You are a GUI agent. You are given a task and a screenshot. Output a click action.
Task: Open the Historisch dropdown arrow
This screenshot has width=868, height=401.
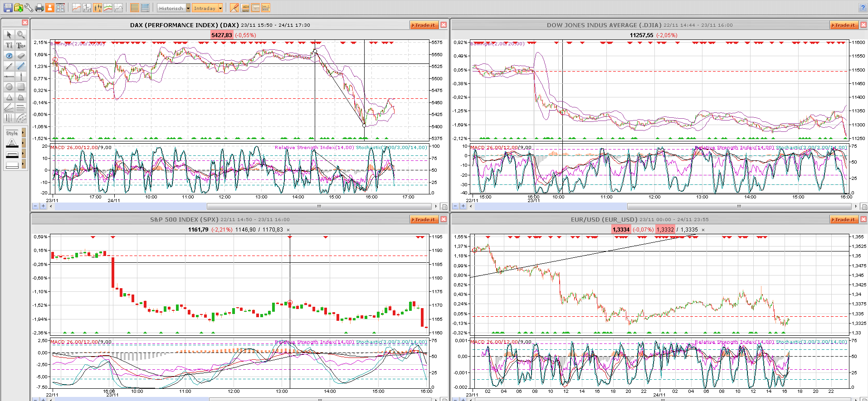click(x=188, y=8)
